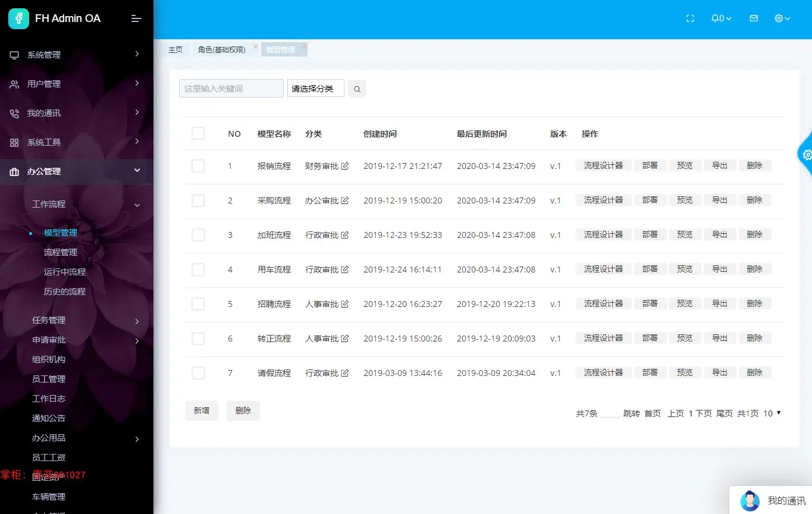Click the 我的通讯 avatar icon
Image resolution: width=812 pixels, height=514 pixels.
(750, 501)
